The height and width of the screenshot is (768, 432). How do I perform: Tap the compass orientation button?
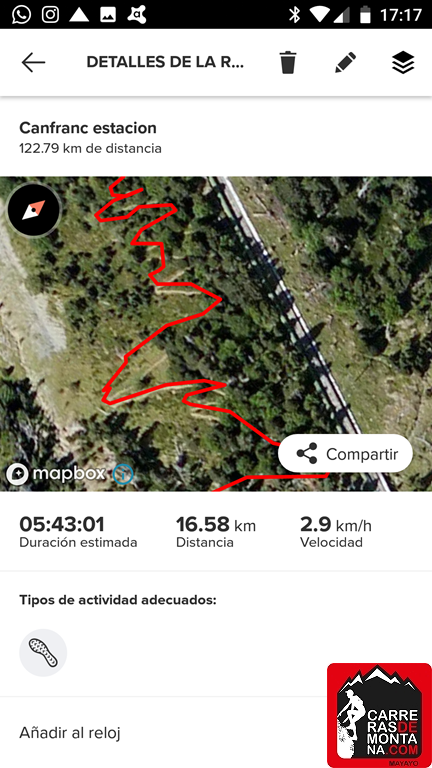coord(34,210)
